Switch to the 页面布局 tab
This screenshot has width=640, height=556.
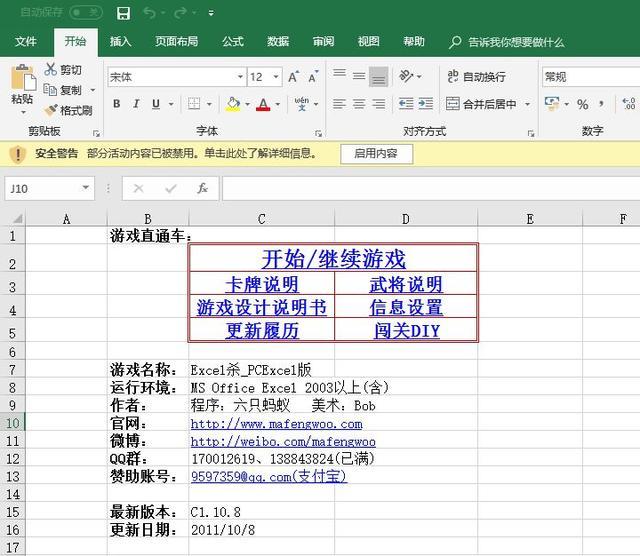pyautogui.click(x=176, y=41)
